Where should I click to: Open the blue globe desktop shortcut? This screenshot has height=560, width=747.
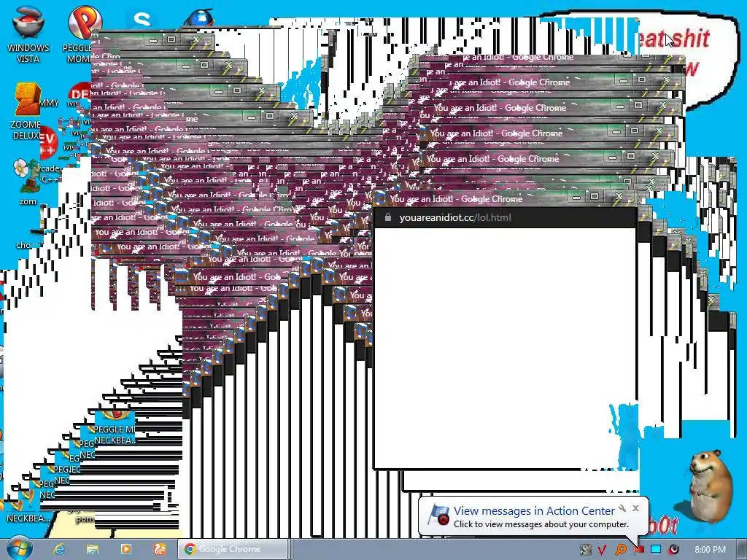pyautogui.click(x=199, y=17)
